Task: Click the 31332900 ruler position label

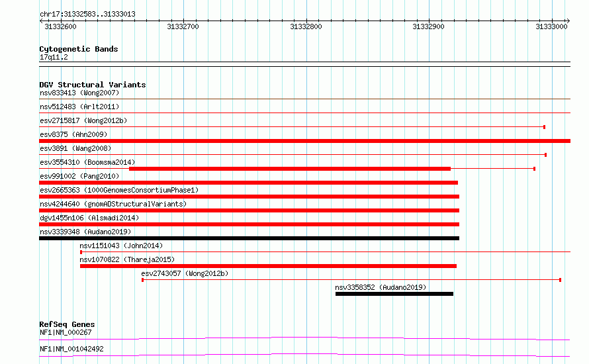Action: (x=428, y=26)
